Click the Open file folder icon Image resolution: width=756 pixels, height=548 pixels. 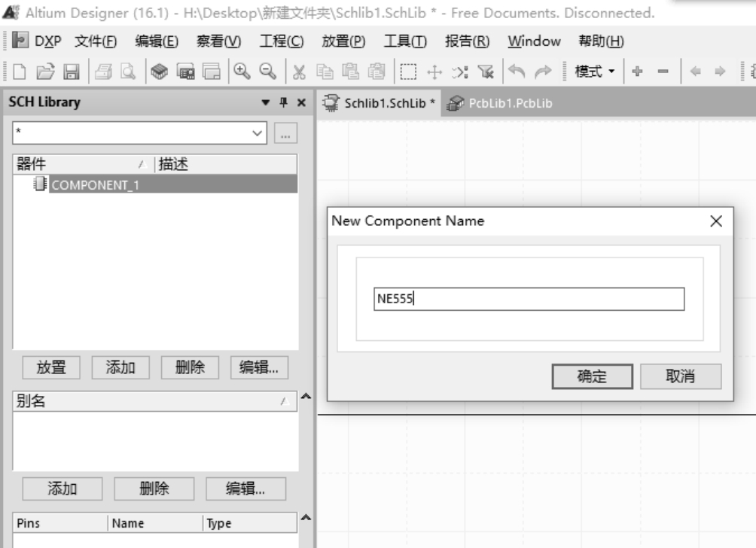(45, 72)
